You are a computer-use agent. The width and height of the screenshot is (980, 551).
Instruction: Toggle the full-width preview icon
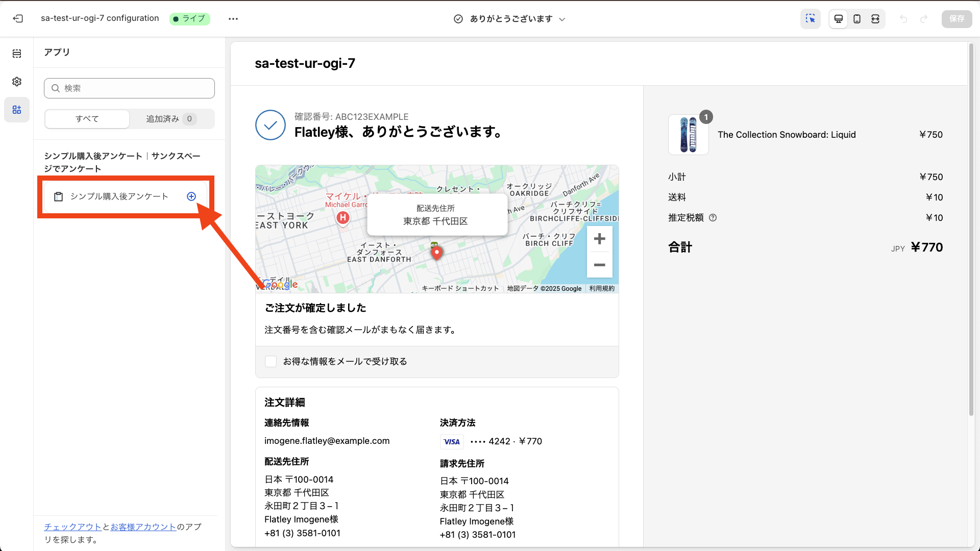point(875,18)
